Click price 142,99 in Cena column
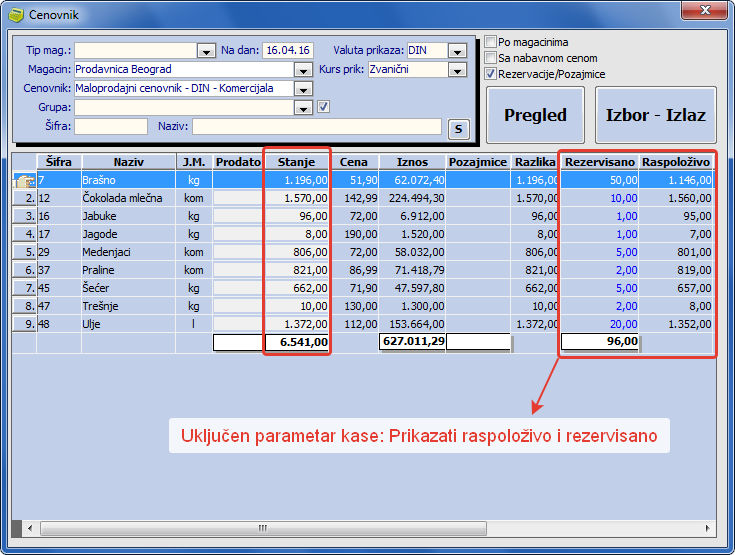The width and height of the screenshot is (735, 555). [x=360, y=198]
